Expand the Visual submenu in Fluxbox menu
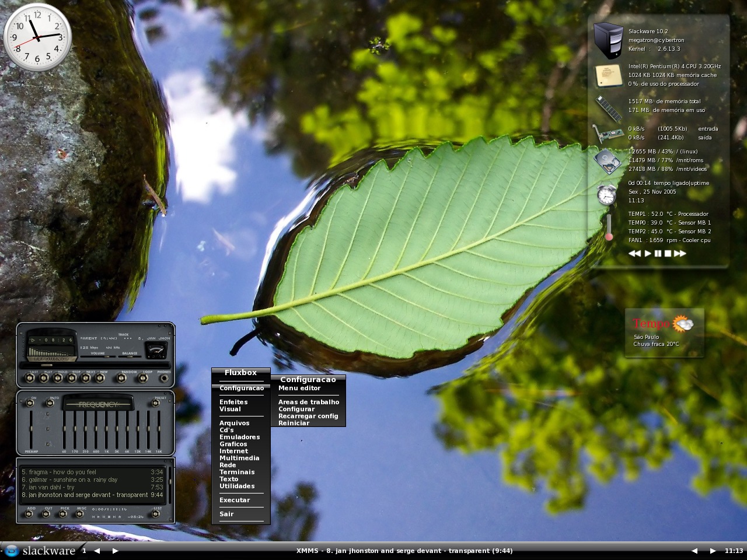Screen dimensions: 747x560 click(x=230, y=409)
